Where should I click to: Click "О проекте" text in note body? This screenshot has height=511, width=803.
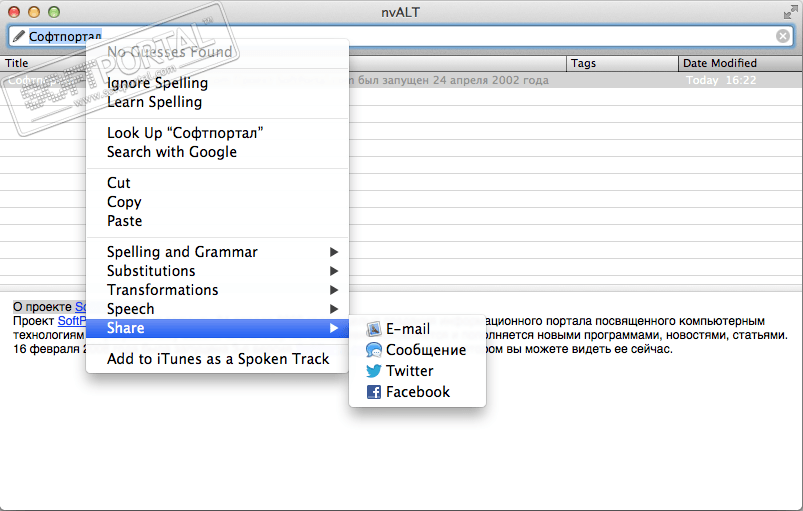tap(42, 307)
